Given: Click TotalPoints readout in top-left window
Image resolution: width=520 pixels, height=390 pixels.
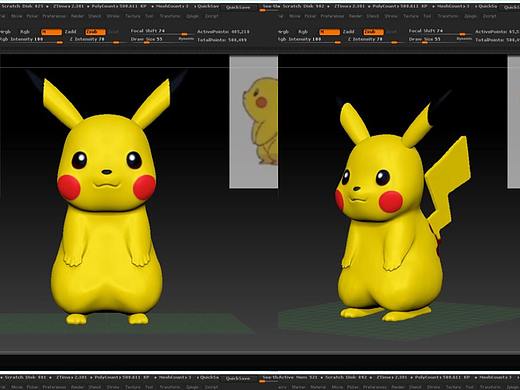Looking at the screenshot, I should [222, 40].
